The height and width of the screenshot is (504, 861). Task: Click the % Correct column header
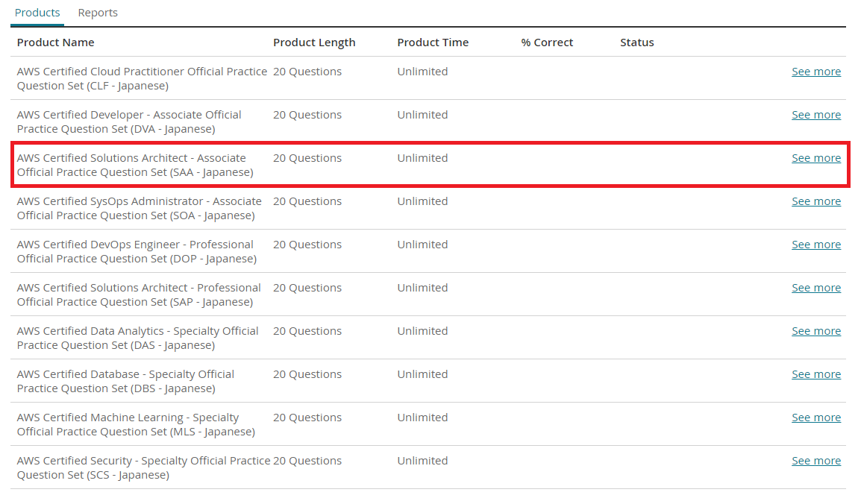(547, 42)
